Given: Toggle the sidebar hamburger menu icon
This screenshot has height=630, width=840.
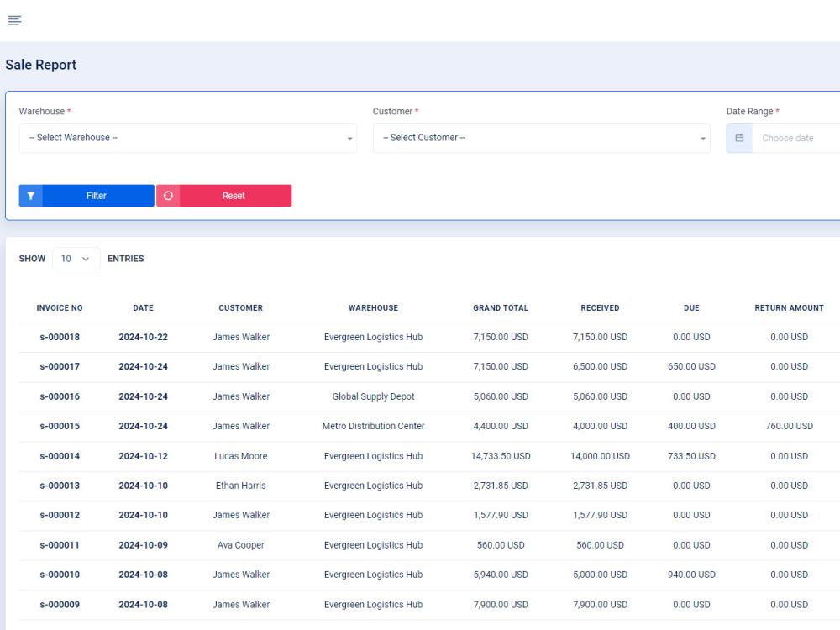Looking at the screenshot, I should [14, 20].
